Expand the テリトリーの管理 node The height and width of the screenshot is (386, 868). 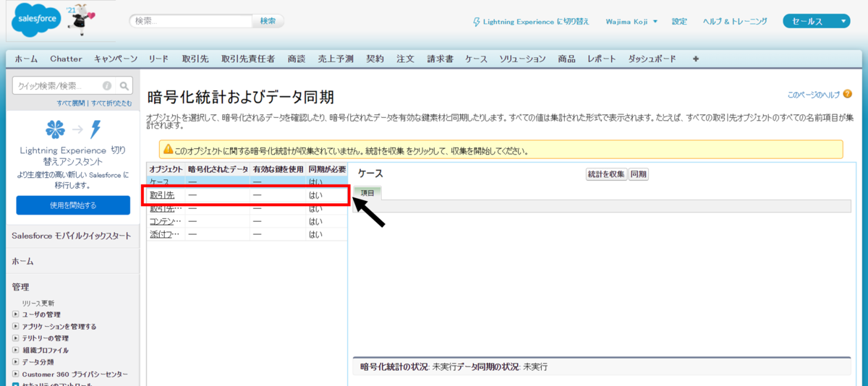(x=16, y=338)
